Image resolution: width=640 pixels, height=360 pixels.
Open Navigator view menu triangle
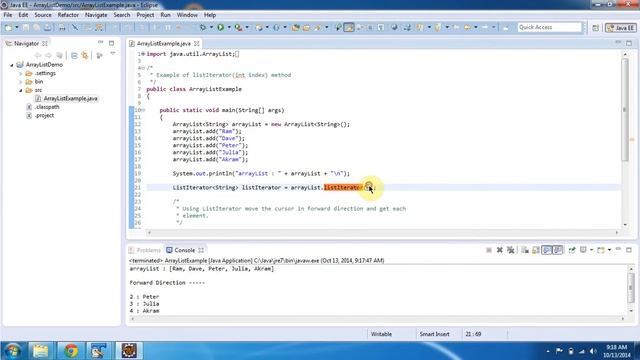[x=113, y=54]
